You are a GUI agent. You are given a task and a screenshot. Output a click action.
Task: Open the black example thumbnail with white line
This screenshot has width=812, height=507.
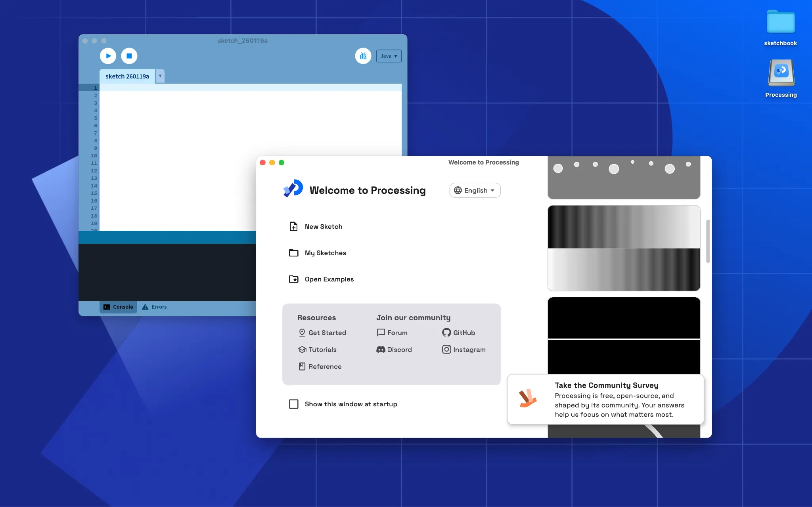(624, 335)
